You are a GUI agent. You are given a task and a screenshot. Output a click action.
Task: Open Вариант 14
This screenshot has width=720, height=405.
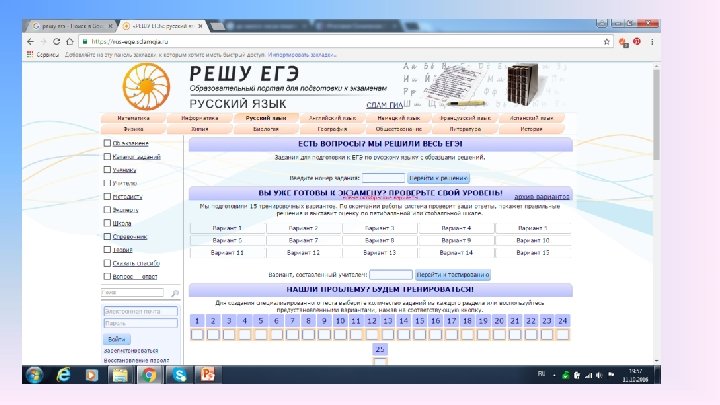click(456, 253)
